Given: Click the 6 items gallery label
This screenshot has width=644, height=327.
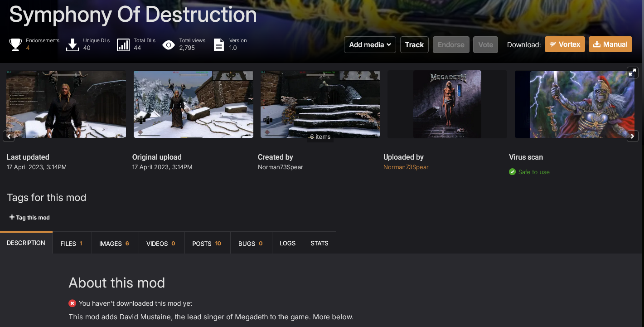Looking at the screenshot, I should point(320,137).
